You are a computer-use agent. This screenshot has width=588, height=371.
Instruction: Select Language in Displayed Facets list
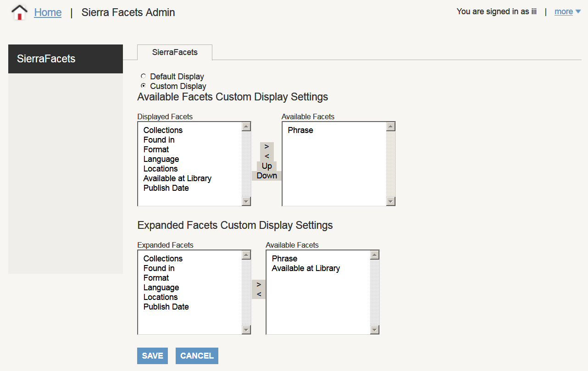[161, 159]
